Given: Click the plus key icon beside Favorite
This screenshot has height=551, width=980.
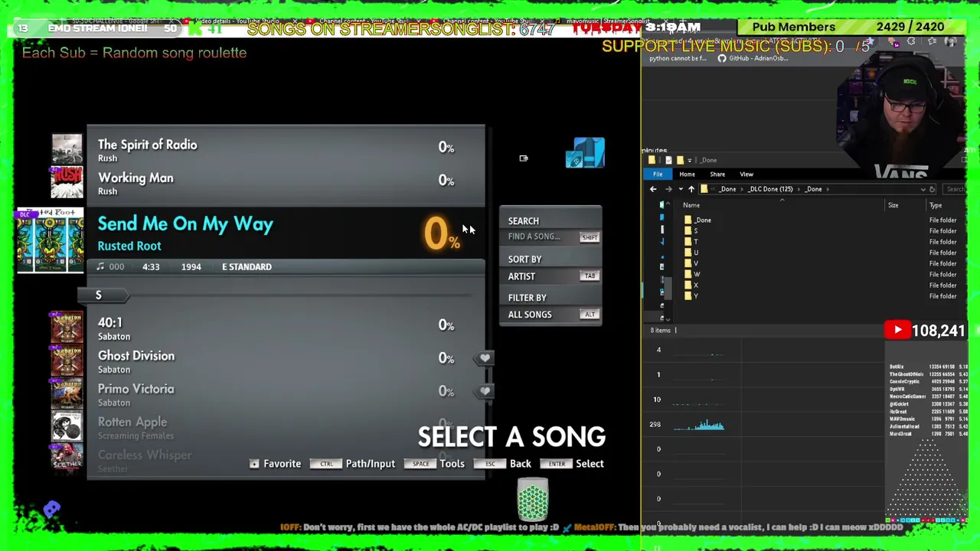Looking at the screenshot, I should [254, 464].
